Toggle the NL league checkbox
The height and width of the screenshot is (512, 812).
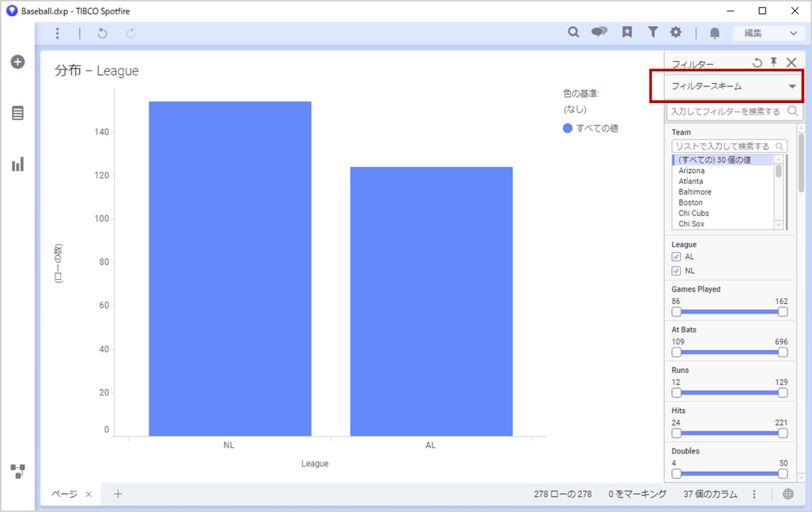[676, 271]
